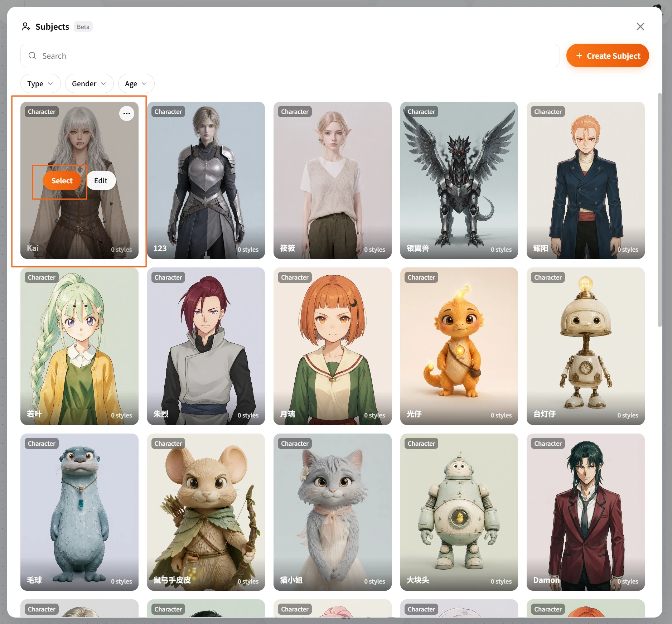Click the Subjects person-plus icon
The image size is (672, 624).
tap(26, 27)
